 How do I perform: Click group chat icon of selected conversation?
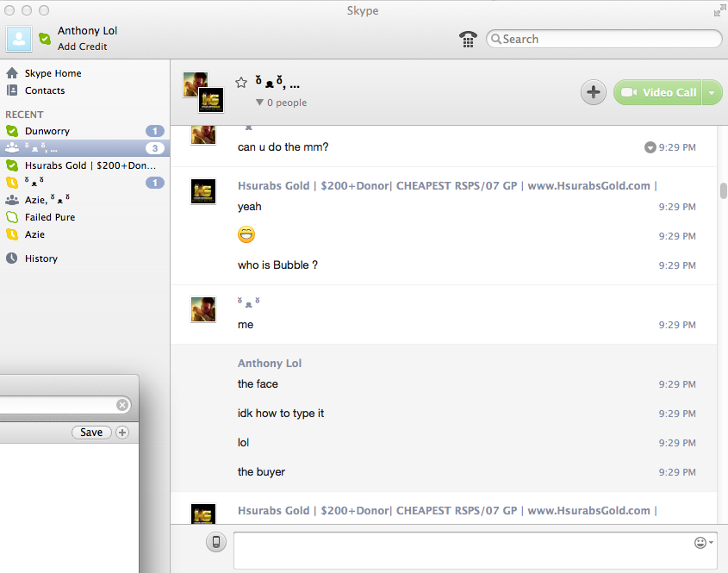pos(12,147)
